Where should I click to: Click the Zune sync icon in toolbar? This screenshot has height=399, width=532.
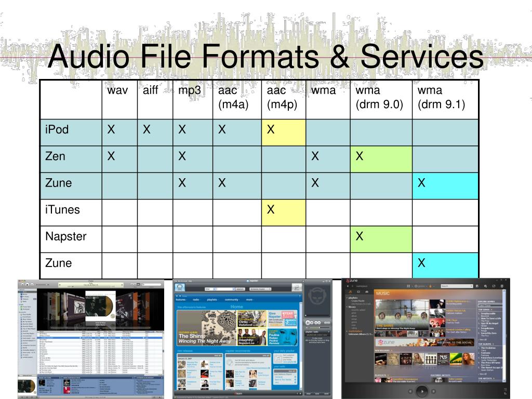tap(494, 286)
